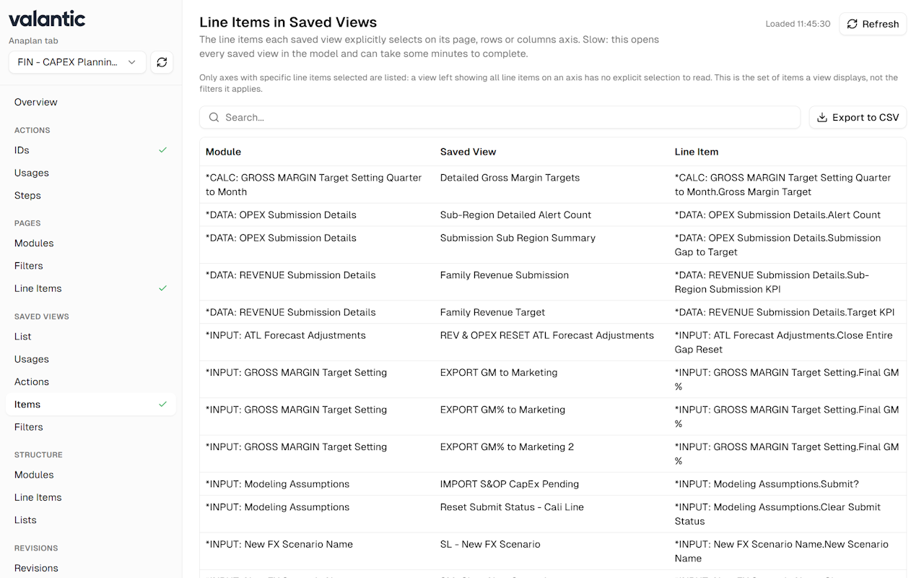Click into the Search field
Screen dimensions: 924x578
pos(500,117)
